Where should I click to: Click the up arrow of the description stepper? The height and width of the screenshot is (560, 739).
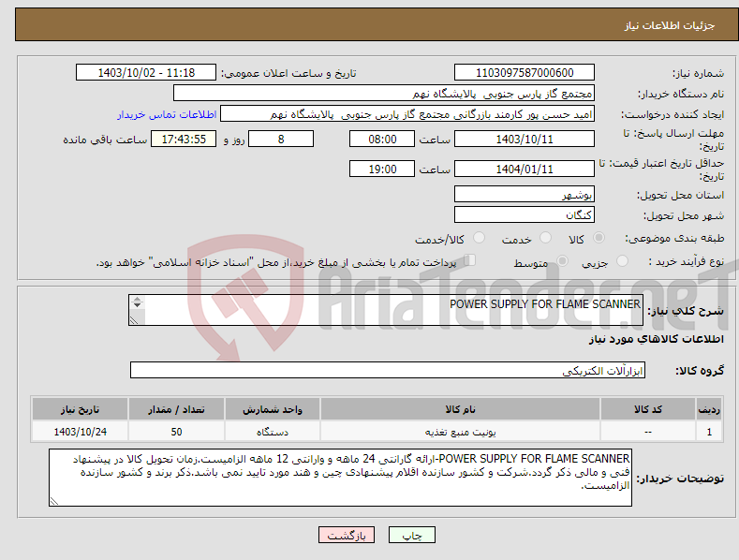point(137,299)
